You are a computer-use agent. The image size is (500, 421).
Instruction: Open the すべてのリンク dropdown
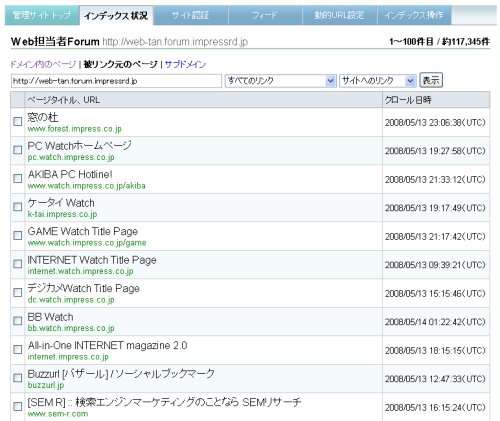click(x=281, y=81)
